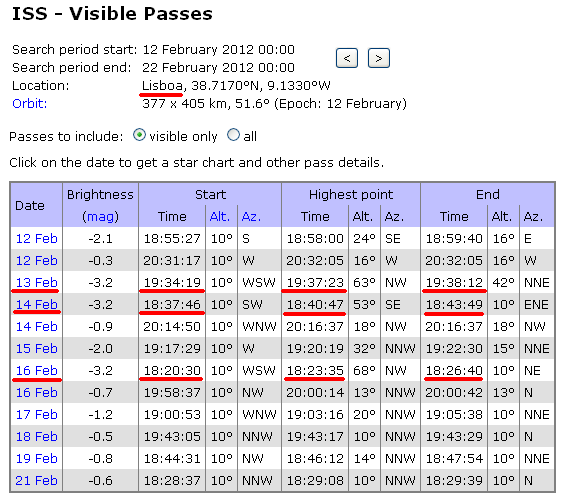Image resolution: width=563 pixels, height=498 pixels.
Task: Open the 17 Feb pass details
Action: click(36, 415)
